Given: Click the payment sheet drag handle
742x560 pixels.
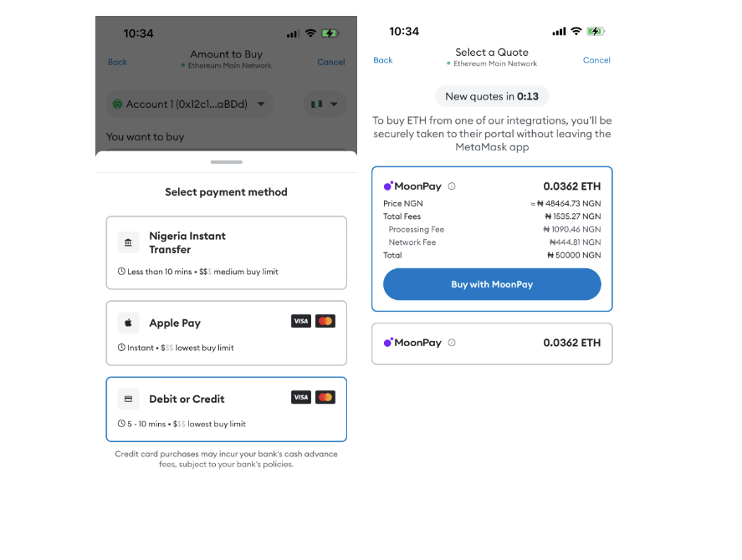Looking at the screenshot, I should point(227,161).
